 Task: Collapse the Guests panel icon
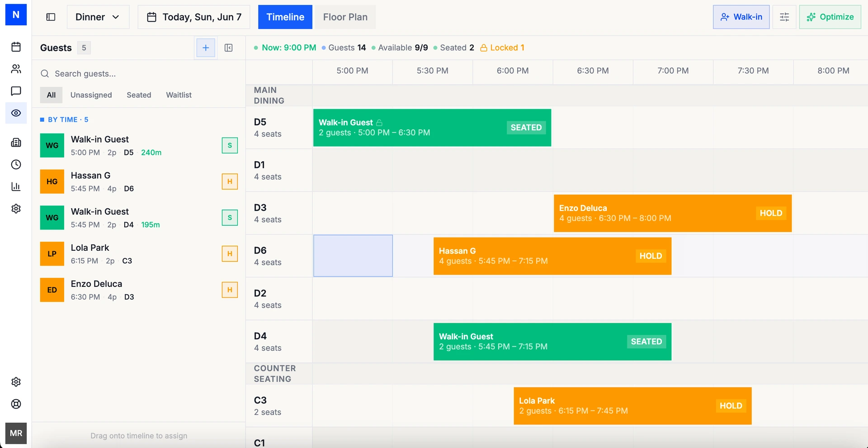229,48
